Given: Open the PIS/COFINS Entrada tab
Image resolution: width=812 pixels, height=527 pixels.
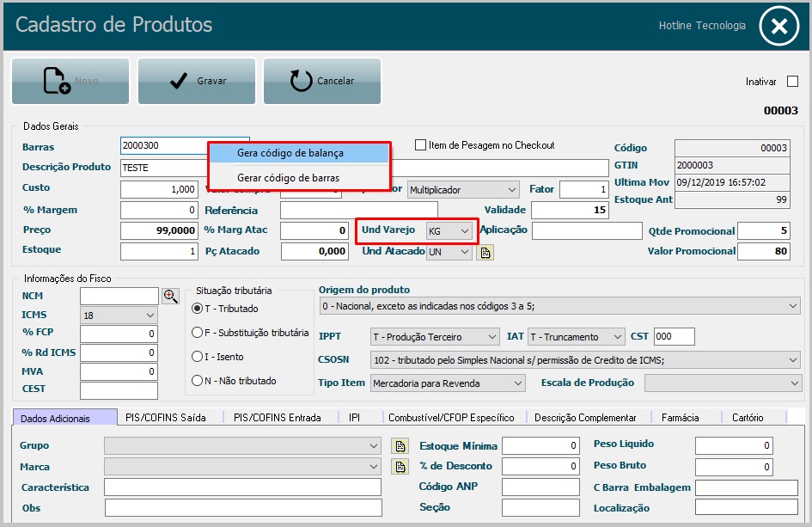Looking at the screenshot, I should pos(278,418).
